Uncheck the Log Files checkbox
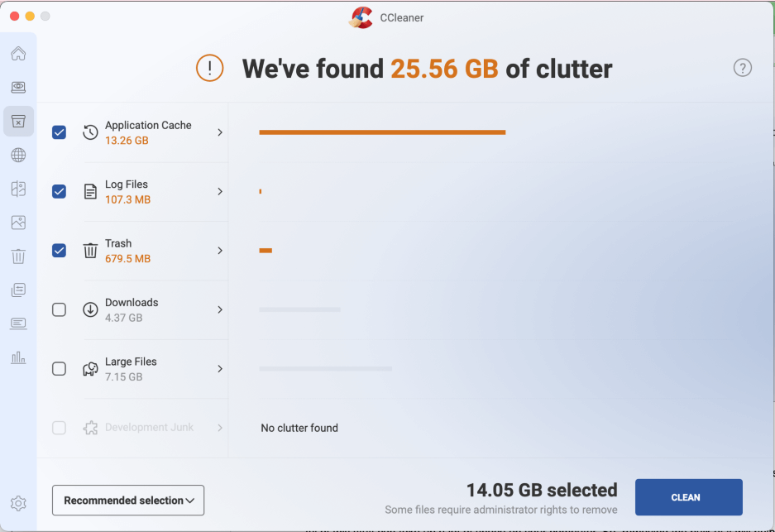775x532 pixels. tap(60, 191)
